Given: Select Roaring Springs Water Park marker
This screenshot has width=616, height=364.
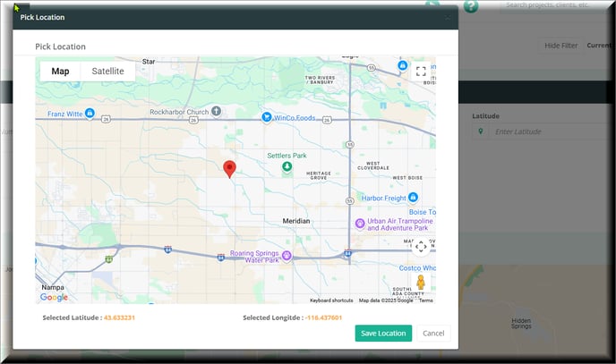Looking at the screenshot, I should pyautogui.click(x=287, y=257).
